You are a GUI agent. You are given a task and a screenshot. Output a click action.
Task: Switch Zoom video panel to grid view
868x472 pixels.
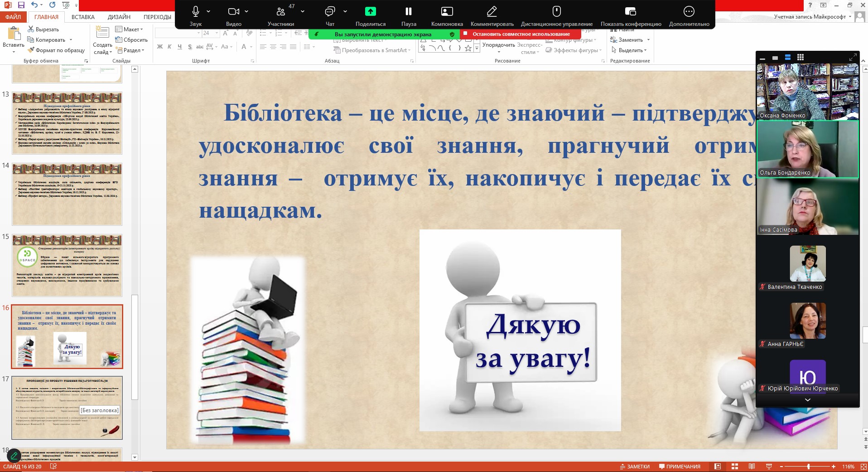[x=800, y=58]
